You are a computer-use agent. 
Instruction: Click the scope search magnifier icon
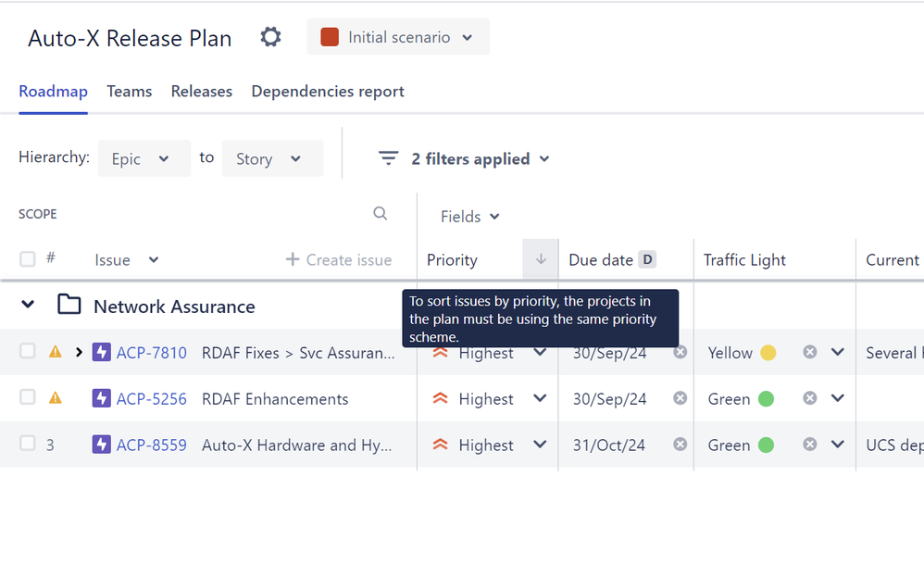pos(381,213)
